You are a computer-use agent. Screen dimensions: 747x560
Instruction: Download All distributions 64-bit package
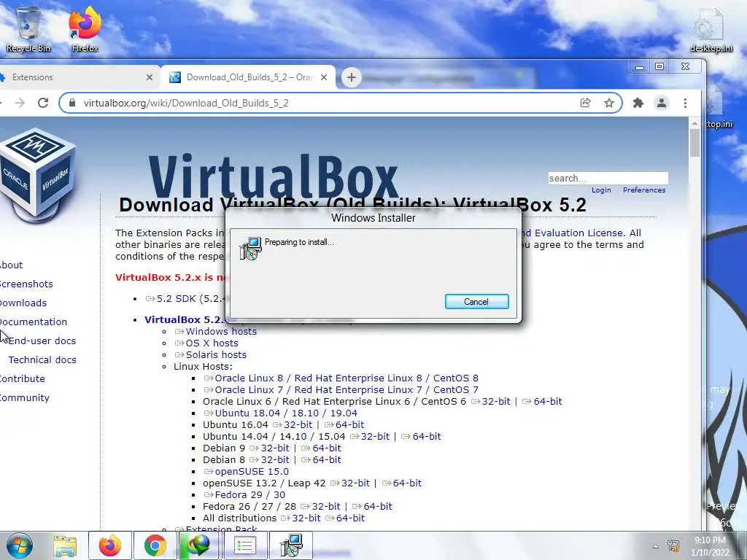(x=345, y=518)
